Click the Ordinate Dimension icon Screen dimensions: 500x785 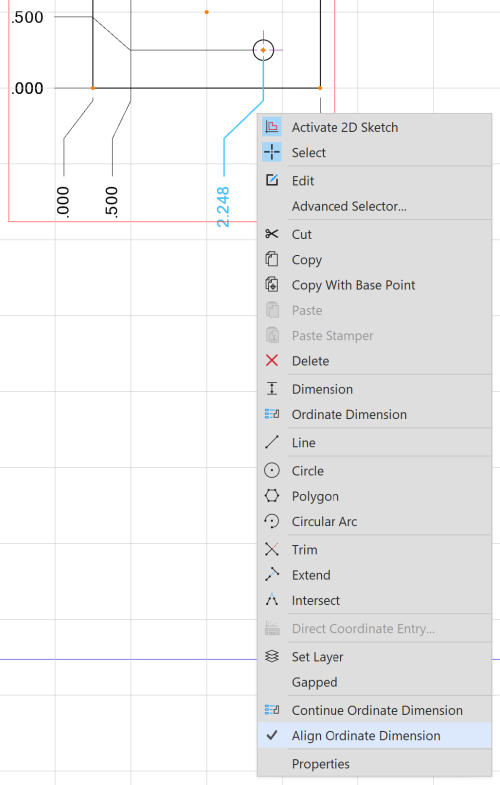click(x=272, y=414)
